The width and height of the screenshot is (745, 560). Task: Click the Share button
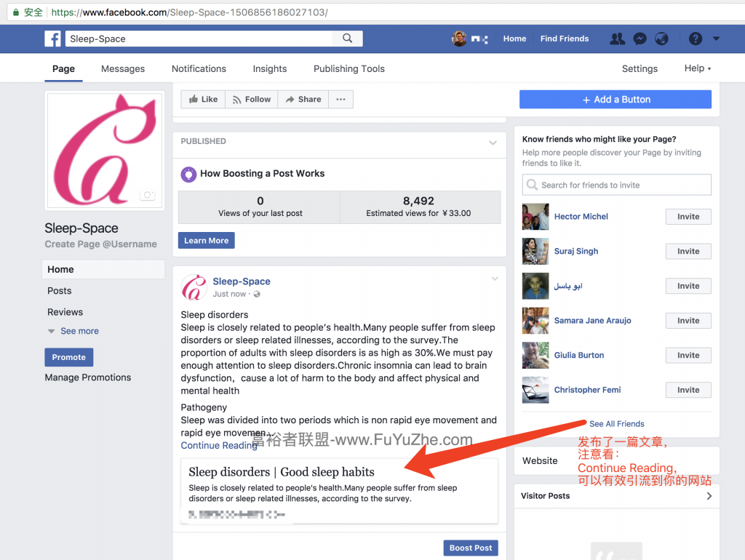[x=303, y=99]
